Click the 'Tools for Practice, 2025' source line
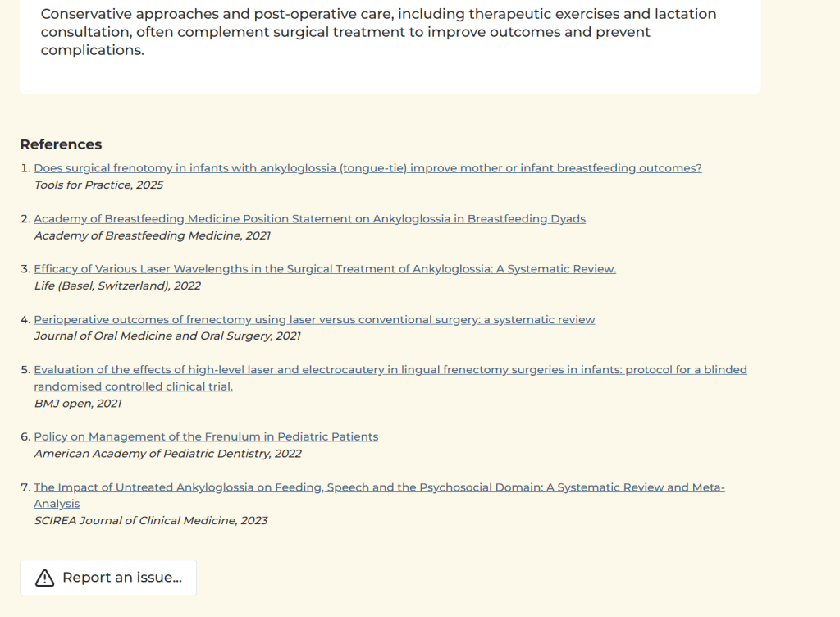 click(x=98, y=185)
